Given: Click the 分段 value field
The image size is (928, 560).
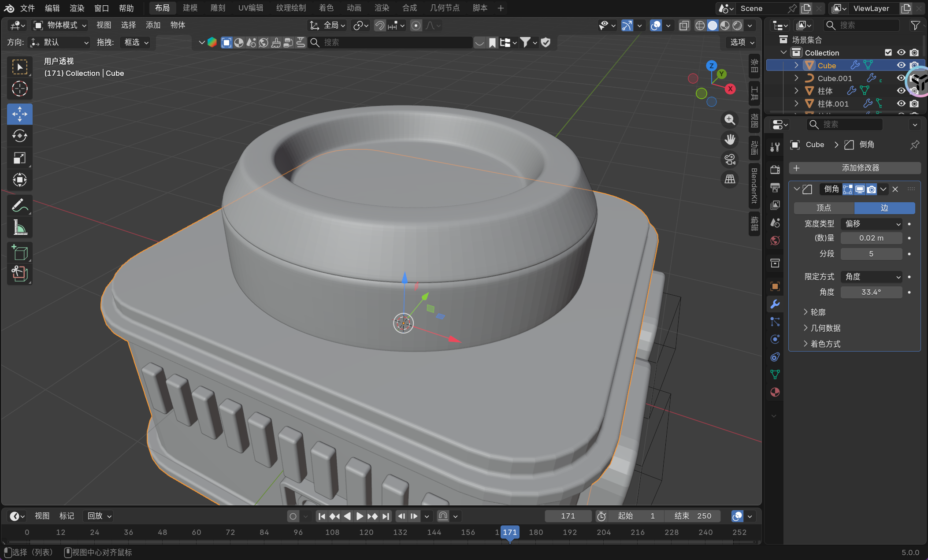Looking at the screenshot, I should (871, 254).
